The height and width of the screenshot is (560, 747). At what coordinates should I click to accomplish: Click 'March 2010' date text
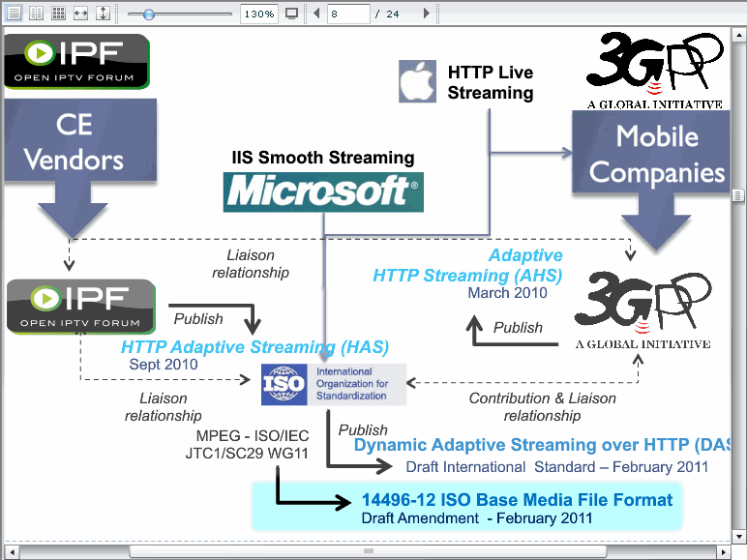(507, 292)
